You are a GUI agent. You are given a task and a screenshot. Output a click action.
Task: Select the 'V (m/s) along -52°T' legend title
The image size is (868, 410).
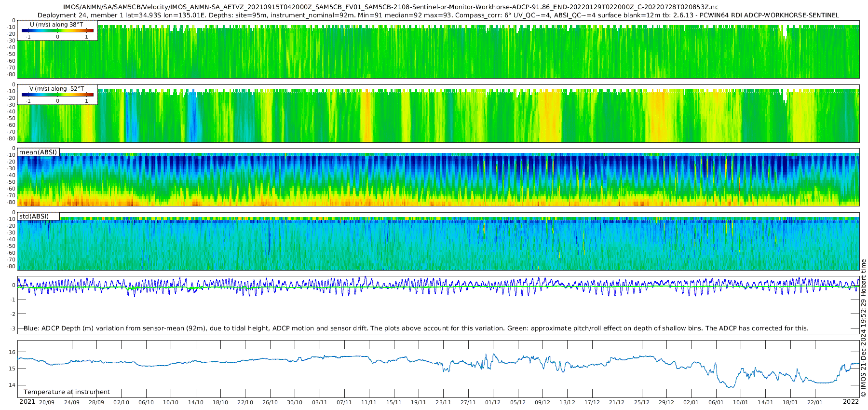coord(56,89)
